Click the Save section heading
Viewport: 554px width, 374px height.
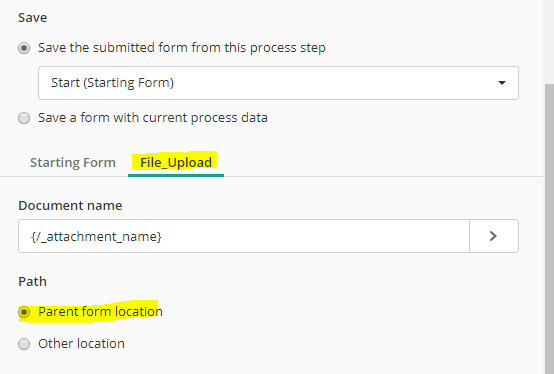tap(33, 18)
